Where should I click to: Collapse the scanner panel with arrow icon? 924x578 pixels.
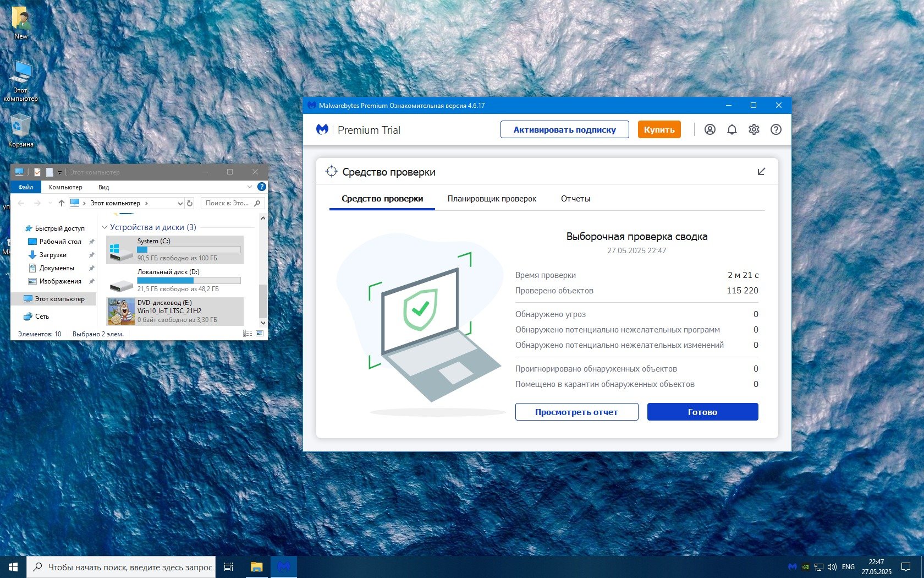point(761,172)
